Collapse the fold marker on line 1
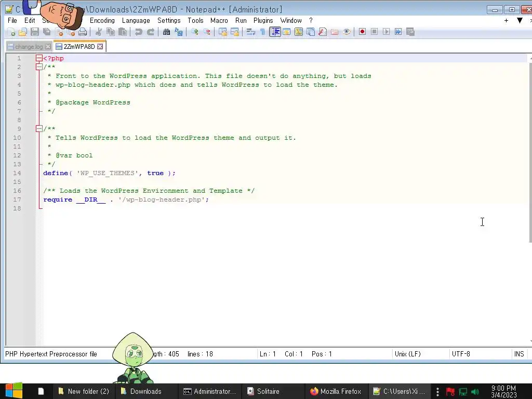Screen dimensions: 532x399 click(39, 58)
